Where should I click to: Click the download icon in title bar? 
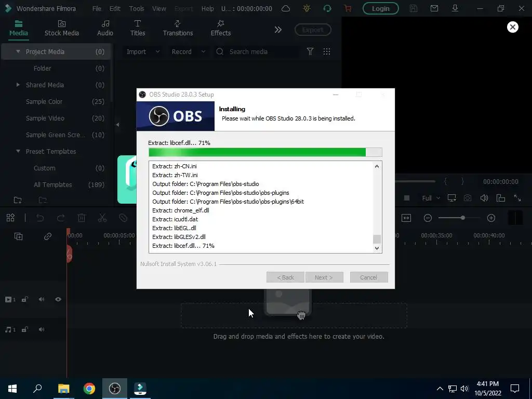[455, 8]
